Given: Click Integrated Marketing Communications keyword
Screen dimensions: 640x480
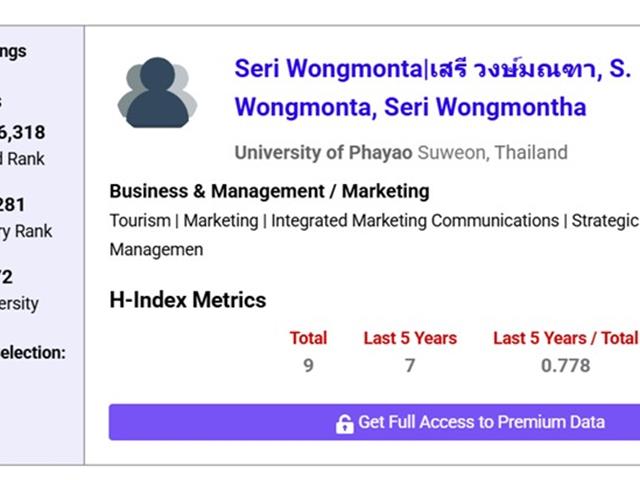Looking at the screenshot, I should click(415, 221).
